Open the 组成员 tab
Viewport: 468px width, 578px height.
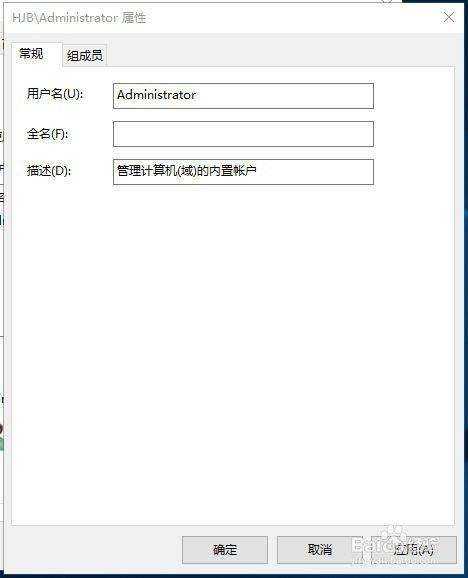point(85,56)
